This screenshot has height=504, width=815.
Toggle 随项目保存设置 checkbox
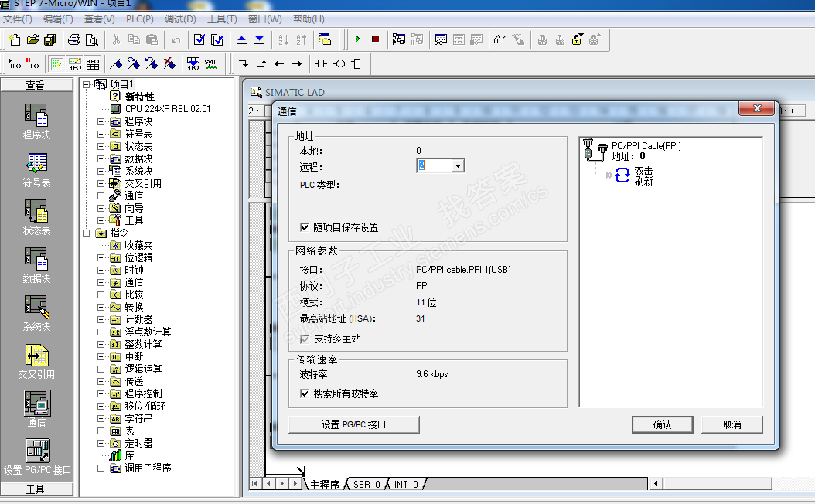[305, 227]
